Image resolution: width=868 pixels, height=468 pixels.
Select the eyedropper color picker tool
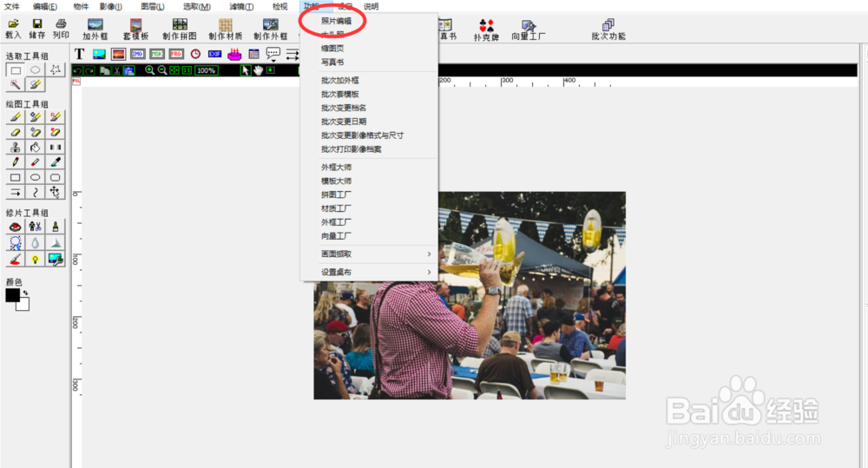pyautogui.click(x=55, y=161)
